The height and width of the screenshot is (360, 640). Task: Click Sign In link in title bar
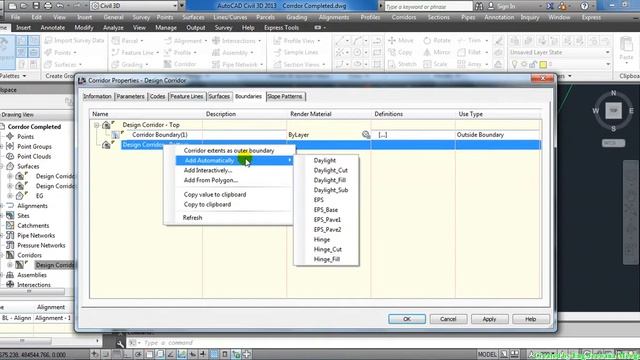[506, 6]
